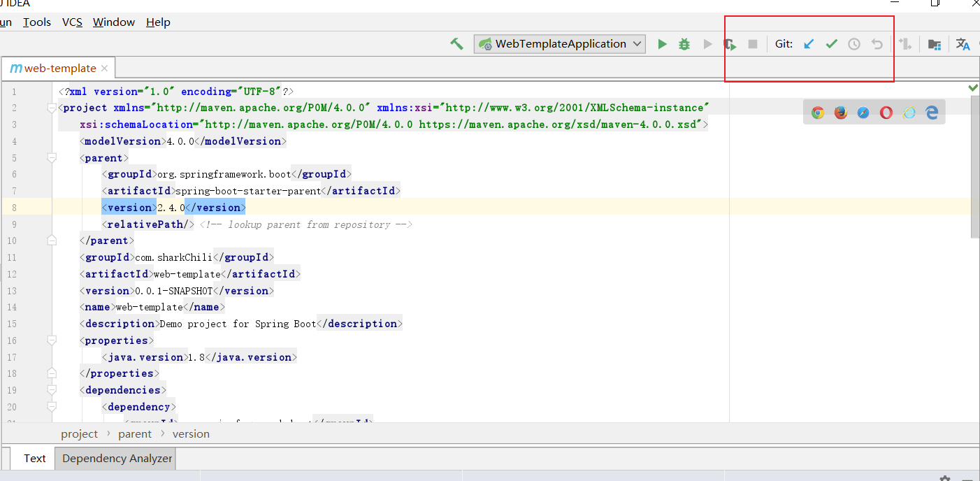Click the Git rollback arrow icon

point(877,44)
